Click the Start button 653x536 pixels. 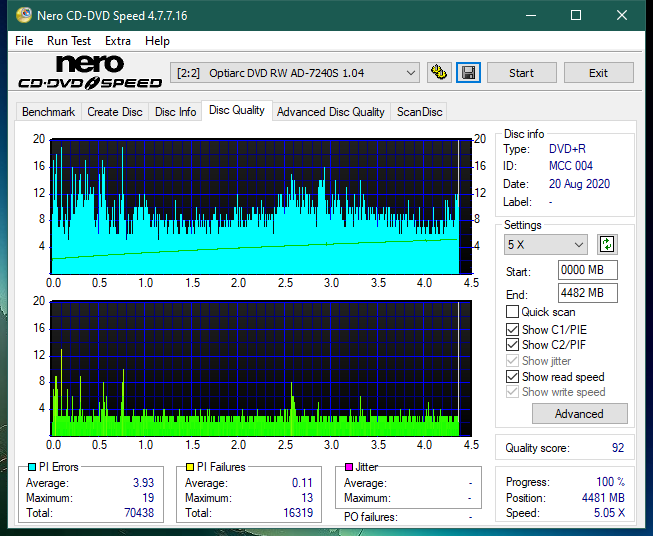[x=521, y=73]
